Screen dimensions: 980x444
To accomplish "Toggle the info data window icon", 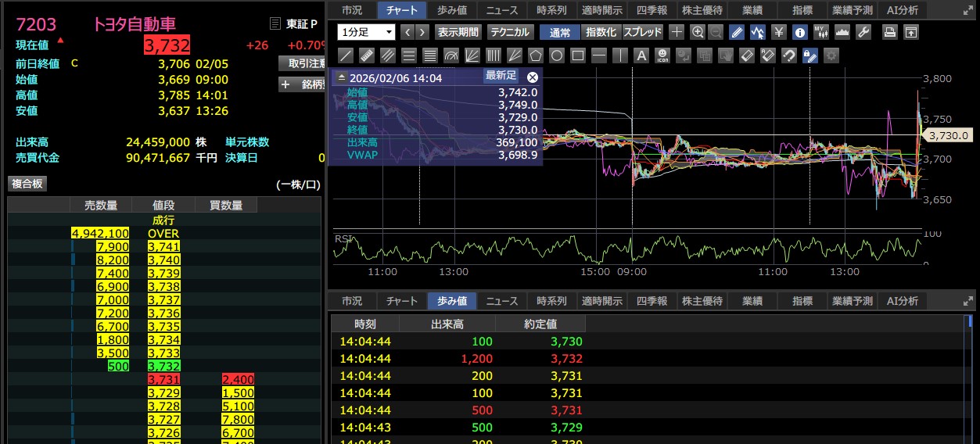I will pos(800,32).
